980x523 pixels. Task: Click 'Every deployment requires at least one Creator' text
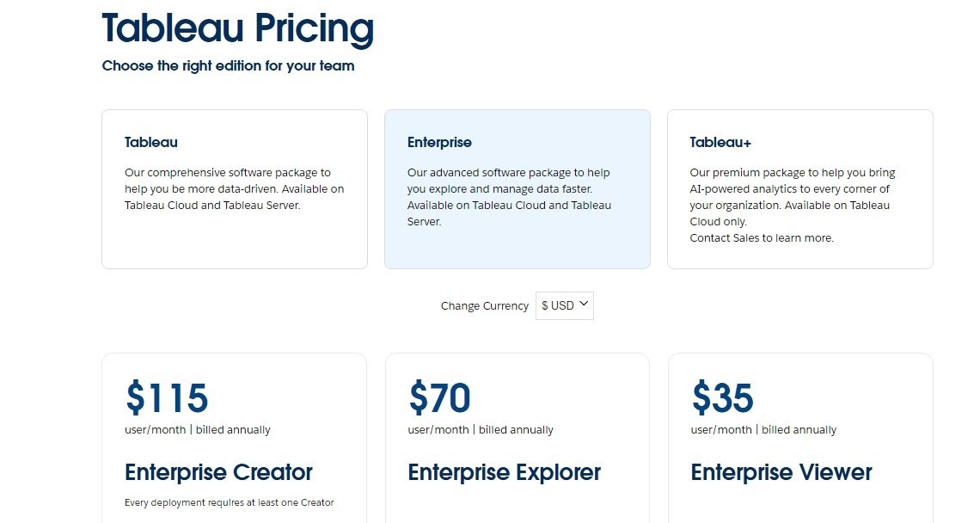pos(229,502)
